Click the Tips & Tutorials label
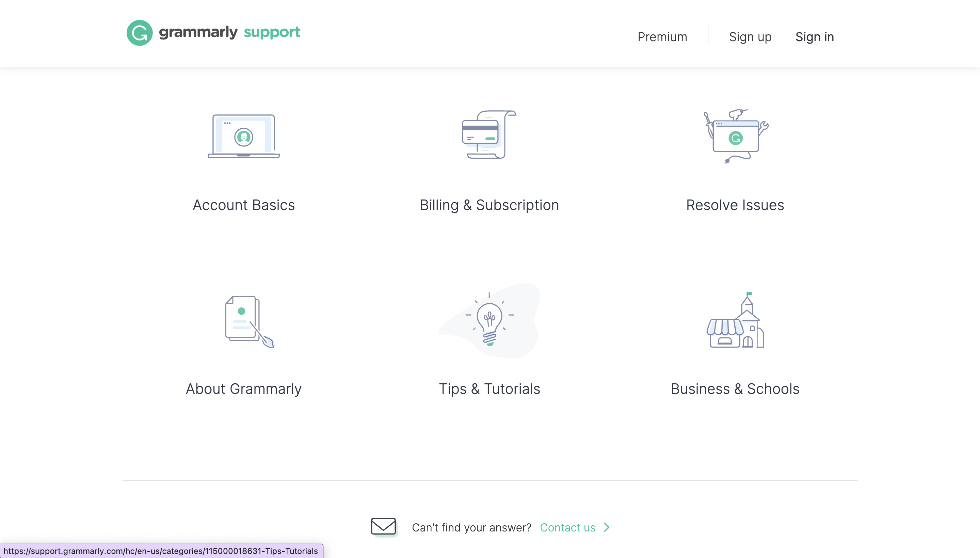The image size is (980, 558). pyautogui.click(x=489, y=388)
